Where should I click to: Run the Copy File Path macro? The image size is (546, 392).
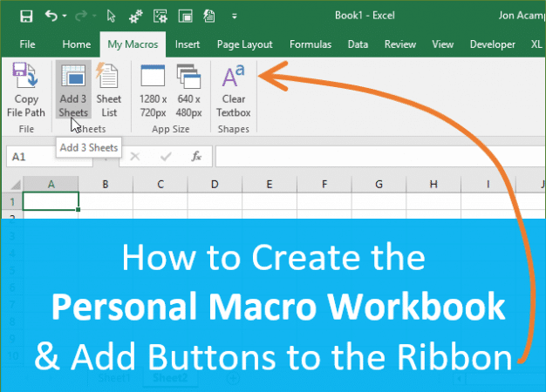[x=25, y=91]
